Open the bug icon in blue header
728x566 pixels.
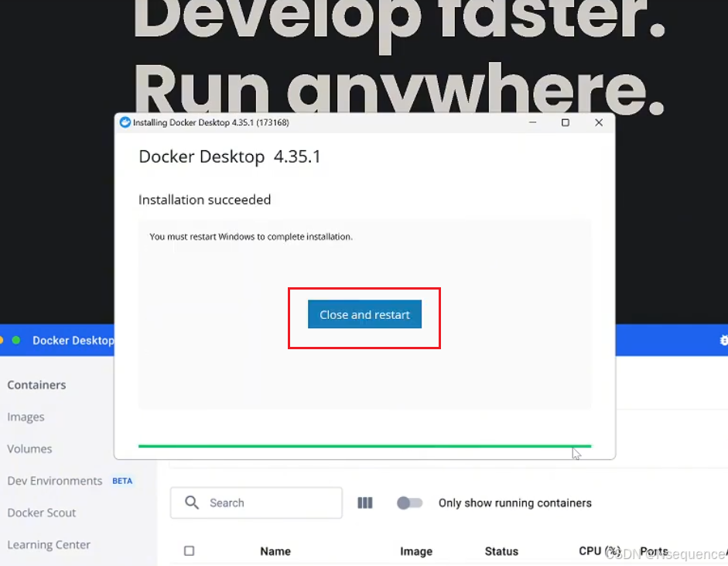pyautogui.click(x=723, y=340)
